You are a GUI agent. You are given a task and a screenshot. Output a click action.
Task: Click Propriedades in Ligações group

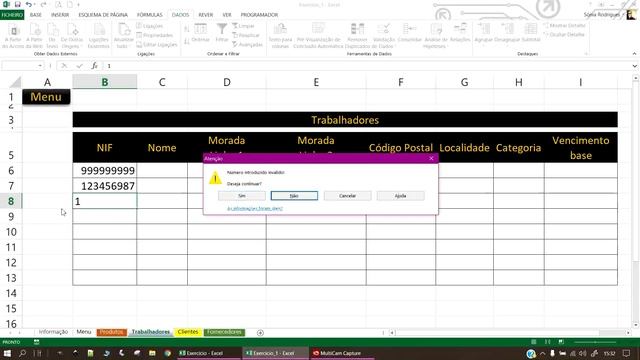pyautogui.click(x=155, y=35)
